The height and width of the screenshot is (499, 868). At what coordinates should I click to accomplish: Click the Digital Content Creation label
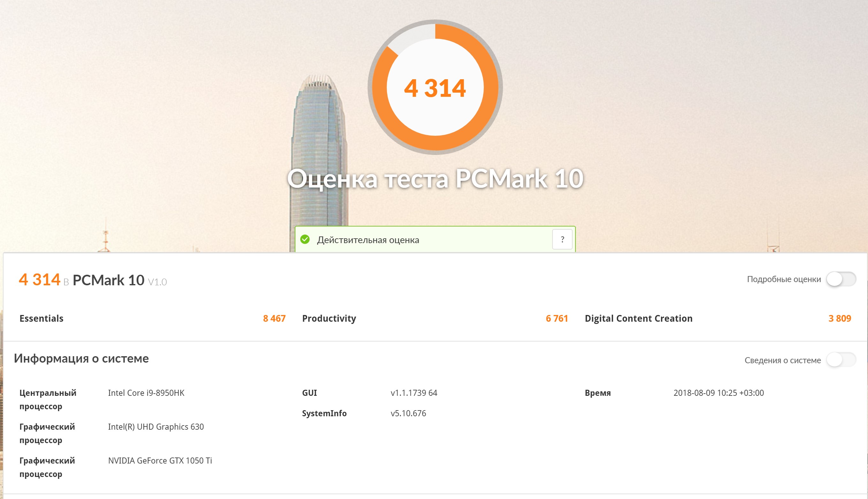[638, 319]
